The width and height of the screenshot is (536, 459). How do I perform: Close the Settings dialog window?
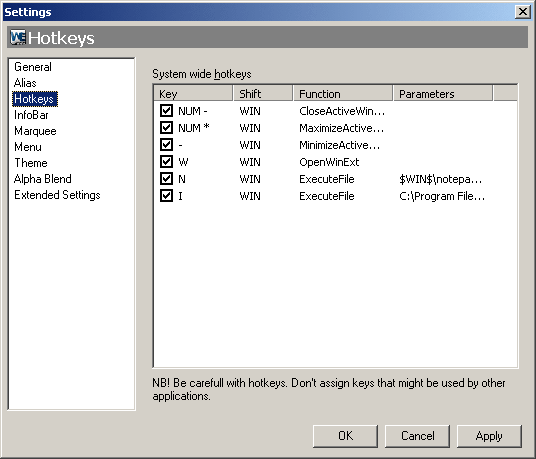522,12
